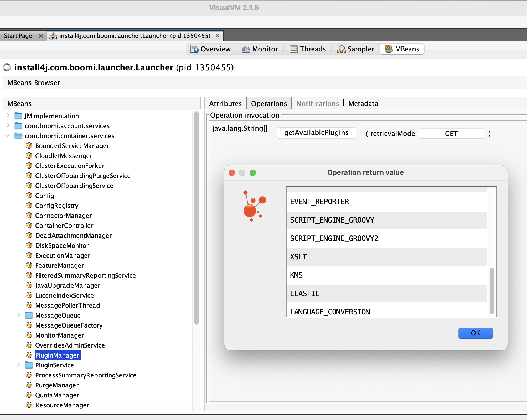Switch to the Attributes tab

tap(225, 103)
